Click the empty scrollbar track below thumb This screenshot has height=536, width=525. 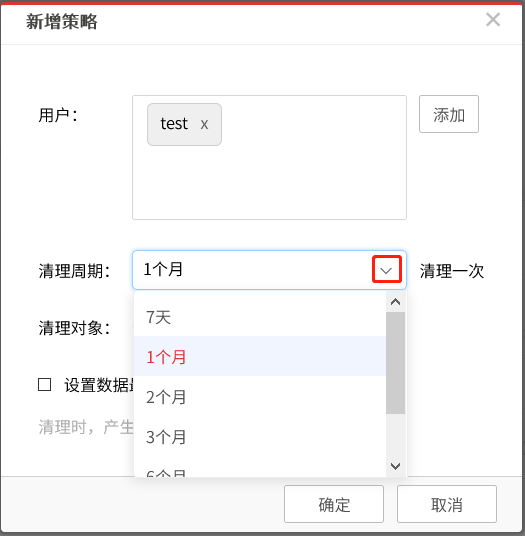tap(395, 436)
